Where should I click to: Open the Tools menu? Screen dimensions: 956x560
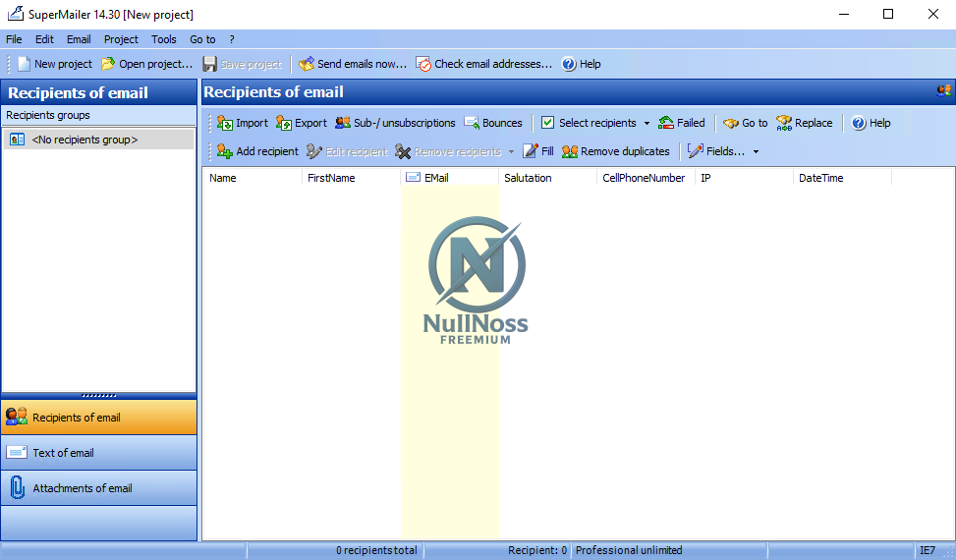tap(163, 39)
